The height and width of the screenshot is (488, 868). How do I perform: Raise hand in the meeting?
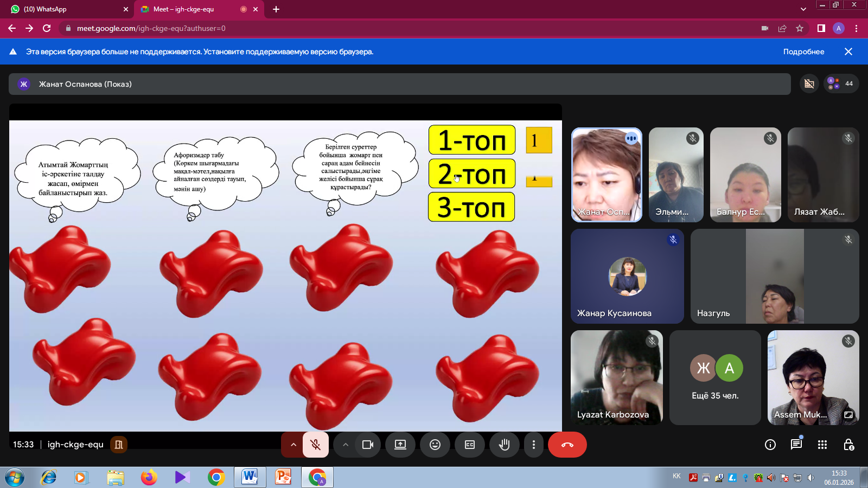[x=504, y=445]
